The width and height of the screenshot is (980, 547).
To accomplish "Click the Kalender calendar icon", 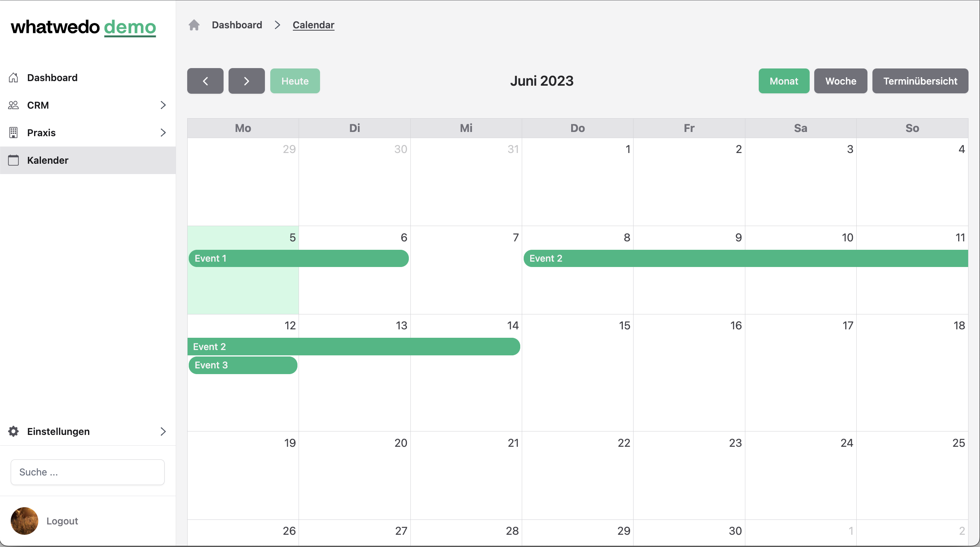I will pyautogui.click(x=13, y=160).
